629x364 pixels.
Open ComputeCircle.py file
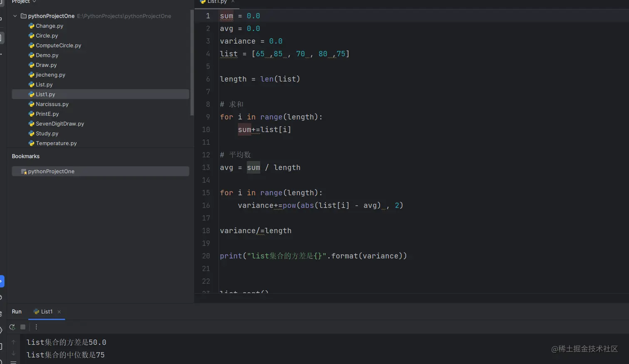coord(58,45)
